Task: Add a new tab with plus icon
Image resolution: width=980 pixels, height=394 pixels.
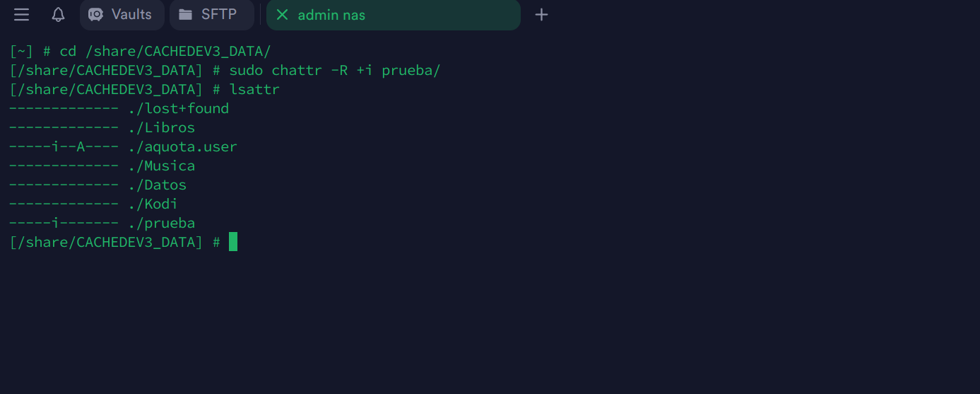Action: pos(541,15)
